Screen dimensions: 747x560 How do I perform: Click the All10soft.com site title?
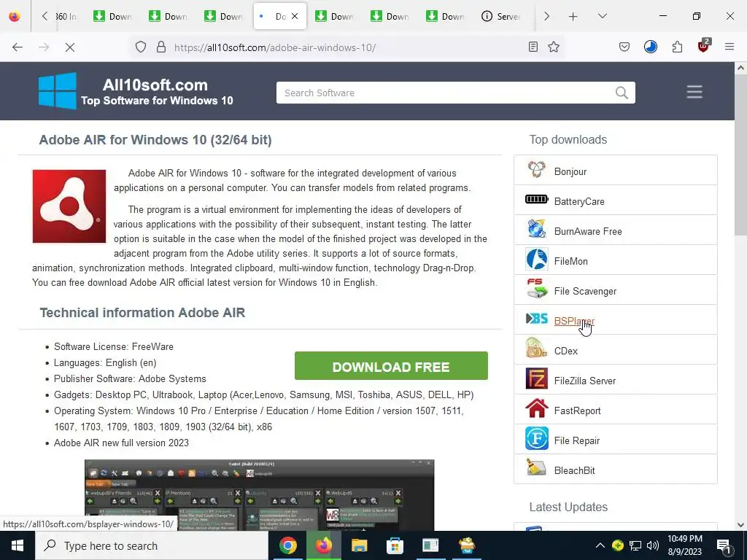[x=155, y=85]
